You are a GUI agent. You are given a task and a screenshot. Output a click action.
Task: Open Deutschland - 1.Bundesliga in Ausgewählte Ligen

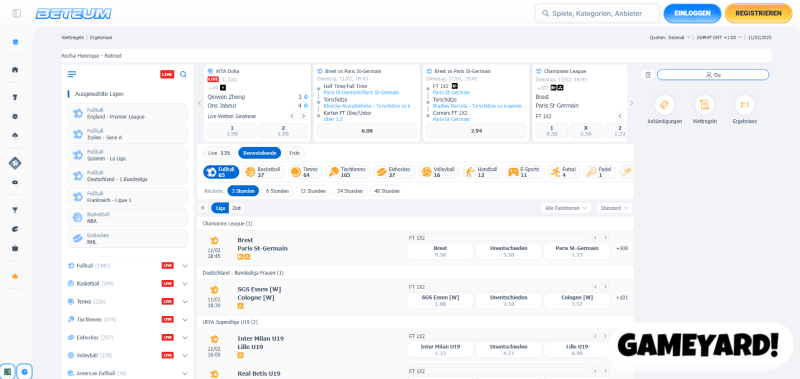click(x=128, y=176)
